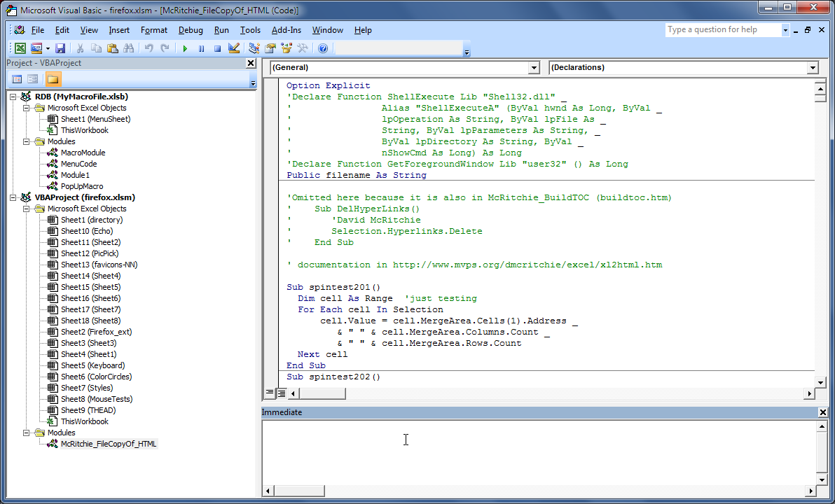Select MacroModule in project tree
The image size is (835, 504).
(83, 153)
